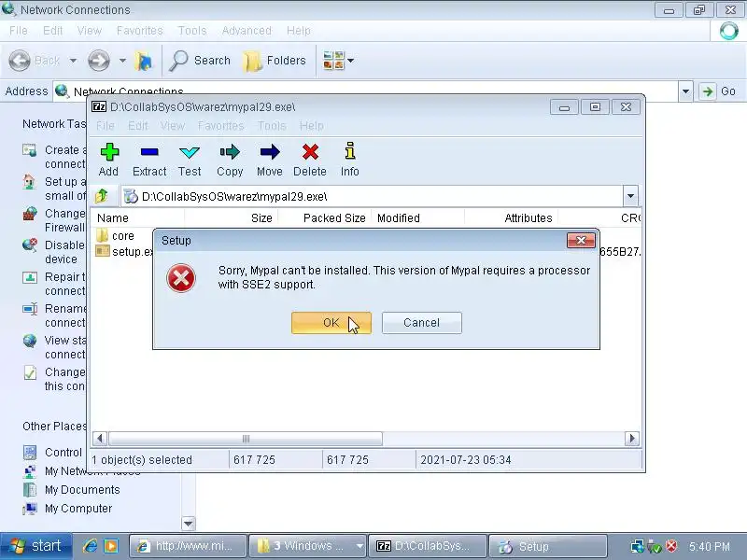Open the grouped Windows Explorer taskbar button
The image size is (747, 560).
[308, 546]
